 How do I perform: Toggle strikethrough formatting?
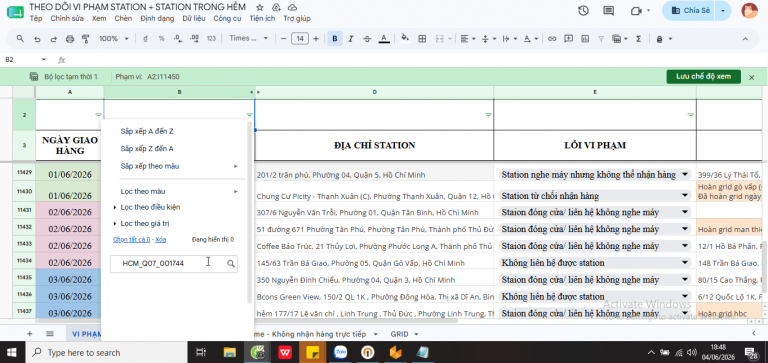click(367, 39)
